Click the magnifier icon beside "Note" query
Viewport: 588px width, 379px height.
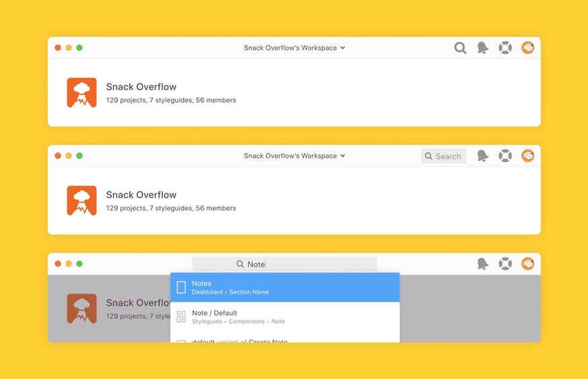(x=240, y=264)
